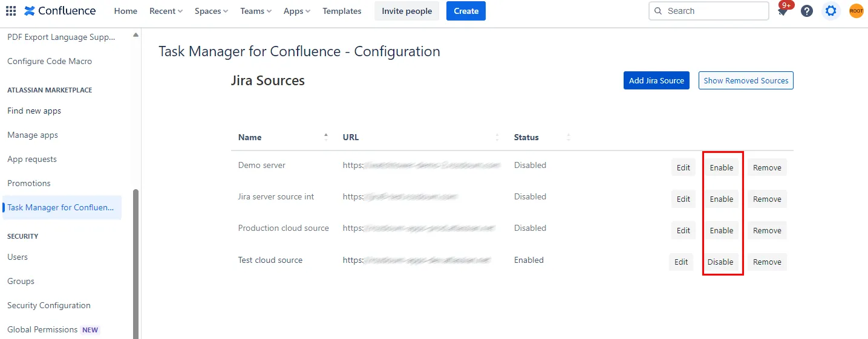Click the Enabled status of Test cloud source

(x=529, y=260)
